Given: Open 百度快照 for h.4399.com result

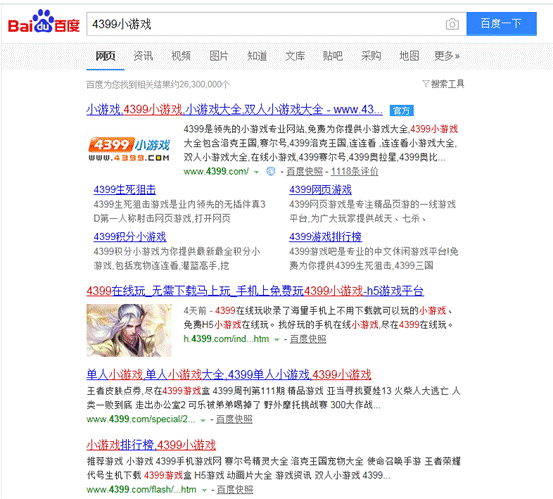Looking at the screenshot, I should [308, 339].
